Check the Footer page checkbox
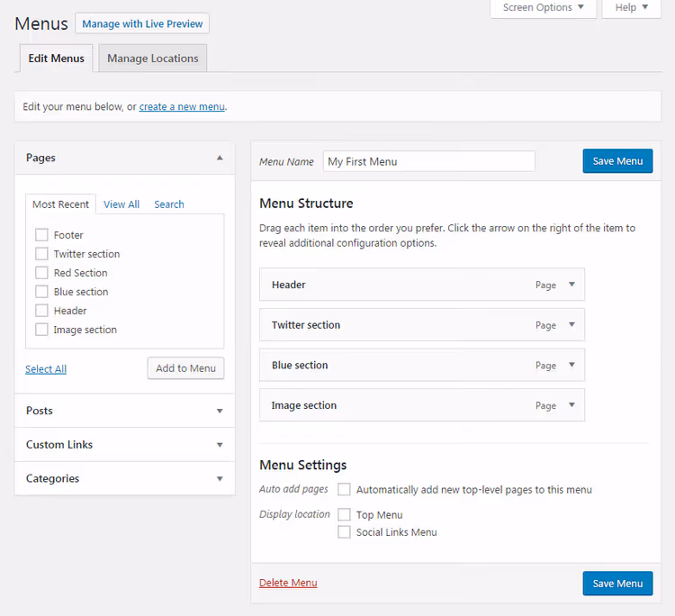The height and width of the screenshot is (616, 675). coord(41,235)
